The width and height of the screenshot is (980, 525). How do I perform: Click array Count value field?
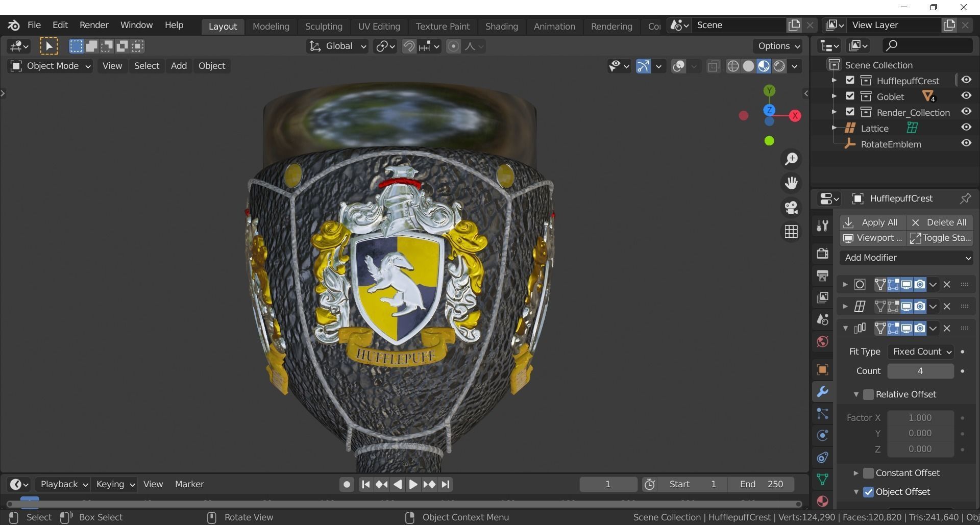920,371
